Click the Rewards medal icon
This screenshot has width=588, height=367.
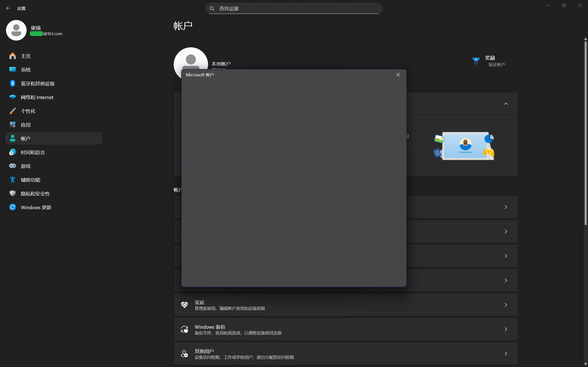pyautogui.click(x=476, y=61)
